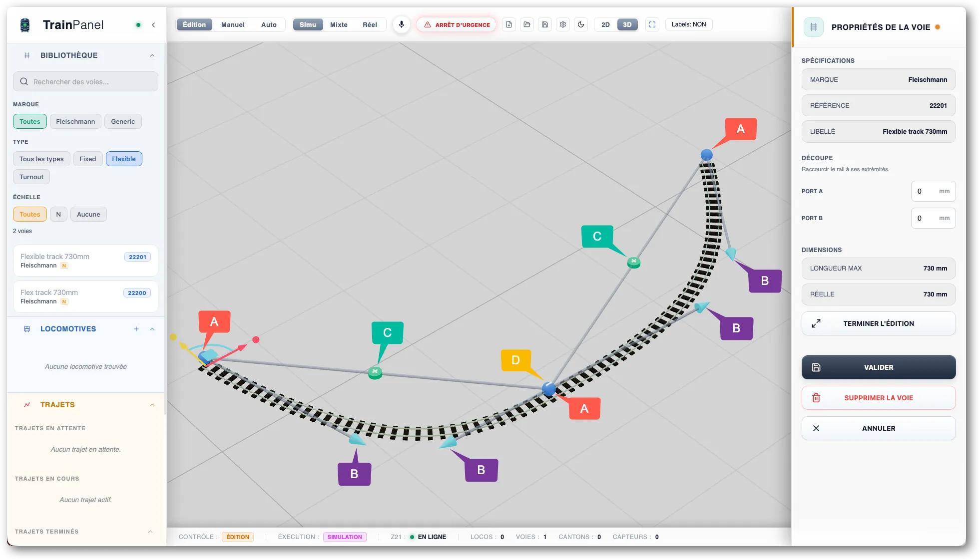Click the yellow D marker label
980x560 pixels.
(515, 360)
